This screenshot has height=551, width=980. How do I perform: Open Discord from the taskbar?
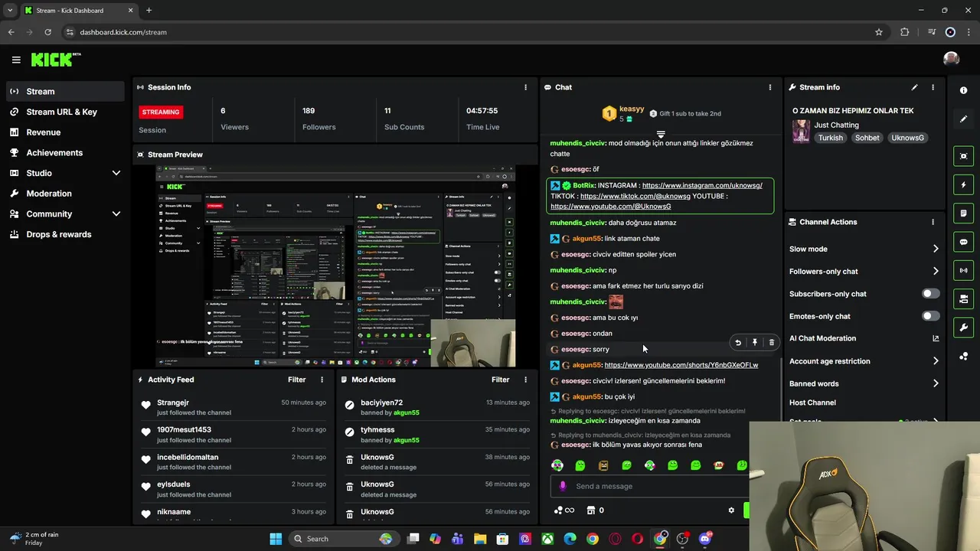(x=704, y=539)
